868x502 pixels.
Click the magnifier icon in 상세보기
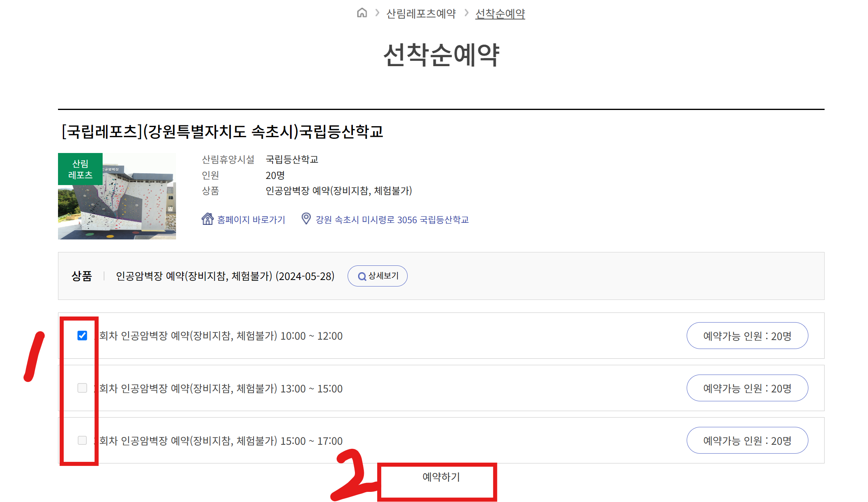click(x=362, y=276)
